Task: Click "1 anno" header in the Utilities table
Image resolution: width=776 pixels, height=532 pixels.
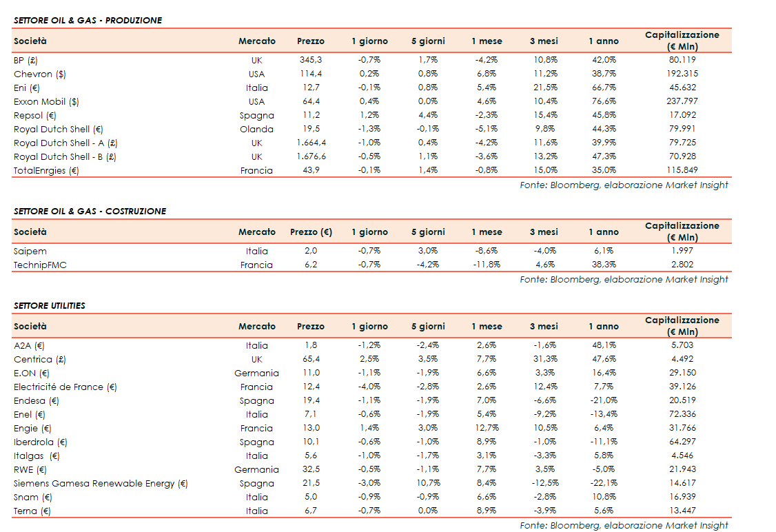Action: point(603,327)
